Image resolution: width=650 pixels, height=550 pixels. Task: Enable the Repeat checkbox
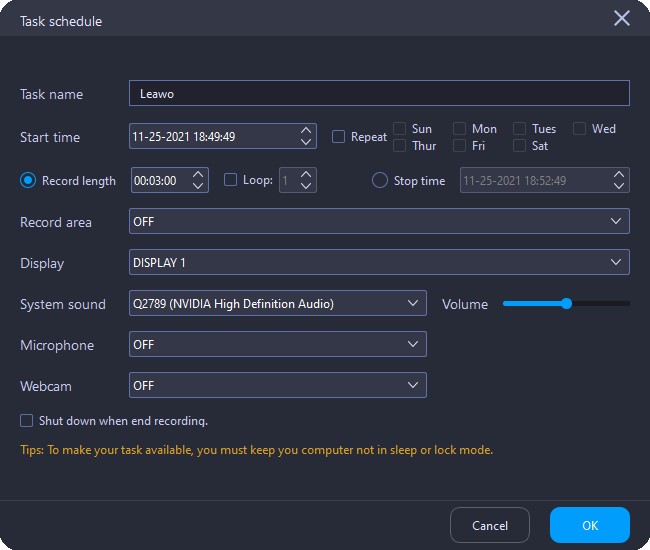pyautogui.click(x=339, y=137)
